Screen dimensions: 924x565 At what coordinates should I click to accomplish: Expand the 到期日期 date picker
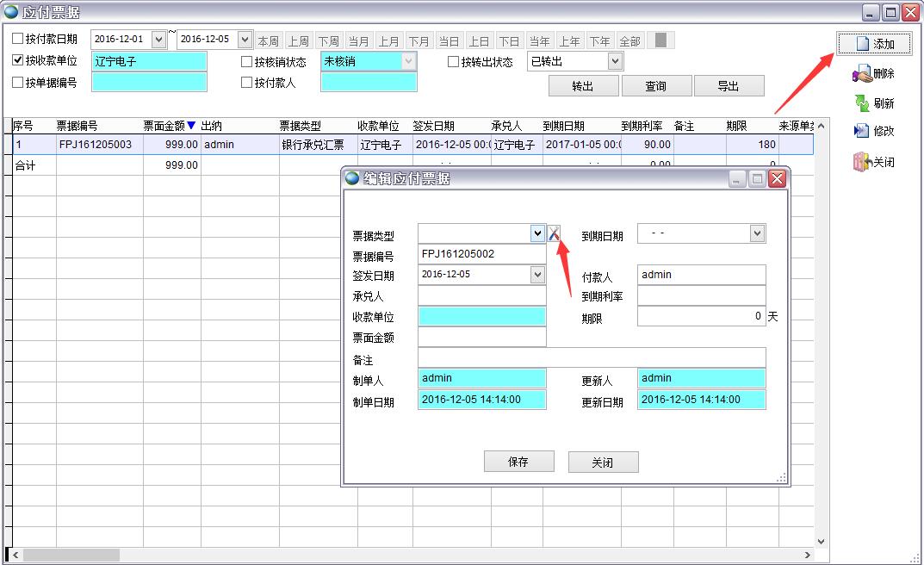click(757, 233)
